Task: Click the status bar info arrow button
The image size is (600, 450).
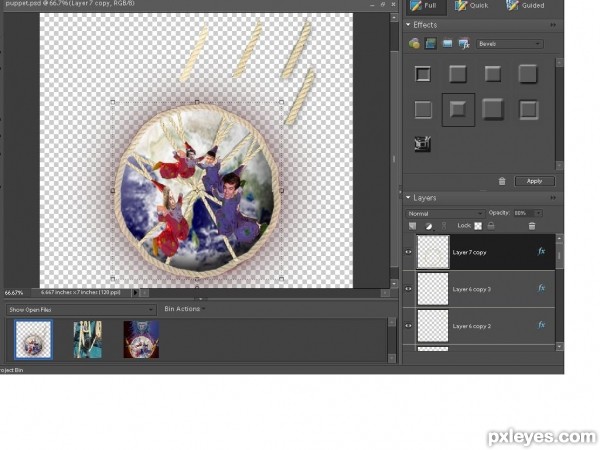Action: tap(135, 293)
